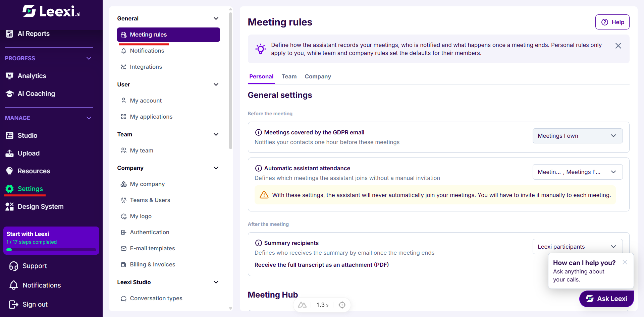Dismiss the meeting rules info banner
Image resolution: width=644 pixels, height=317 pixels.
618,46
